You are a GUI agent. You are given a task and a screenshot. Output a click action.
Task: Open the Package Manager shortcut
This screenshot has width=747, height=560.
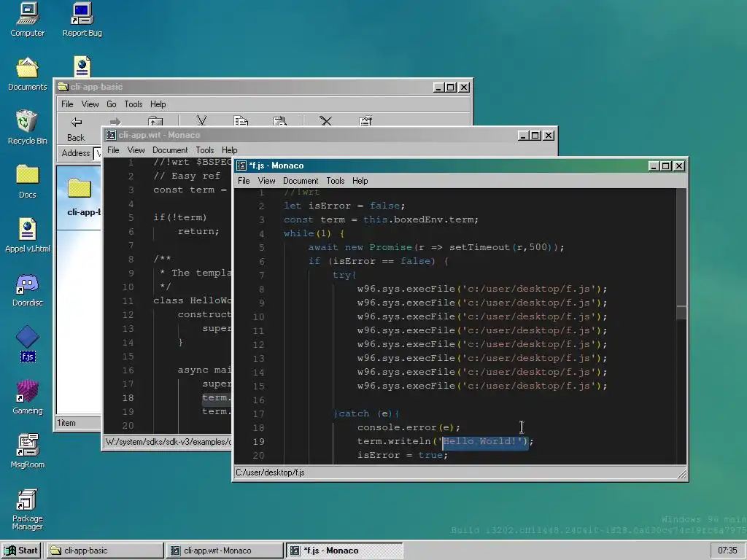(27, 509)
